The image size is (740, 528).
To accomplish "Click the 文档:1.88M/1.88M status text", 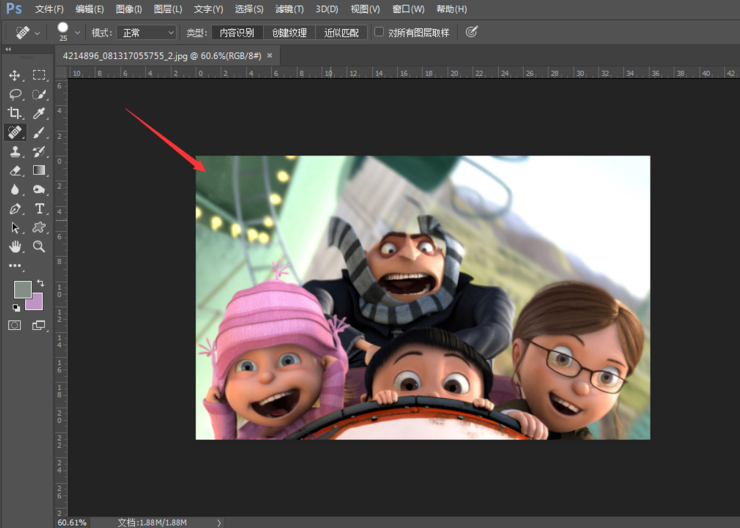I will click(152, 522).
